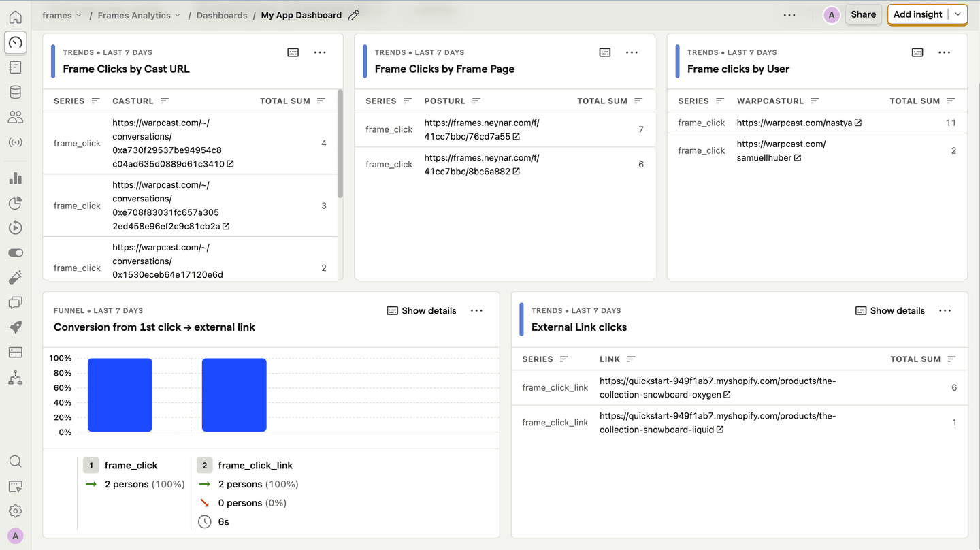Edit dashboard name with pencil icon
980x550 pixels.
tap(353, 15)
